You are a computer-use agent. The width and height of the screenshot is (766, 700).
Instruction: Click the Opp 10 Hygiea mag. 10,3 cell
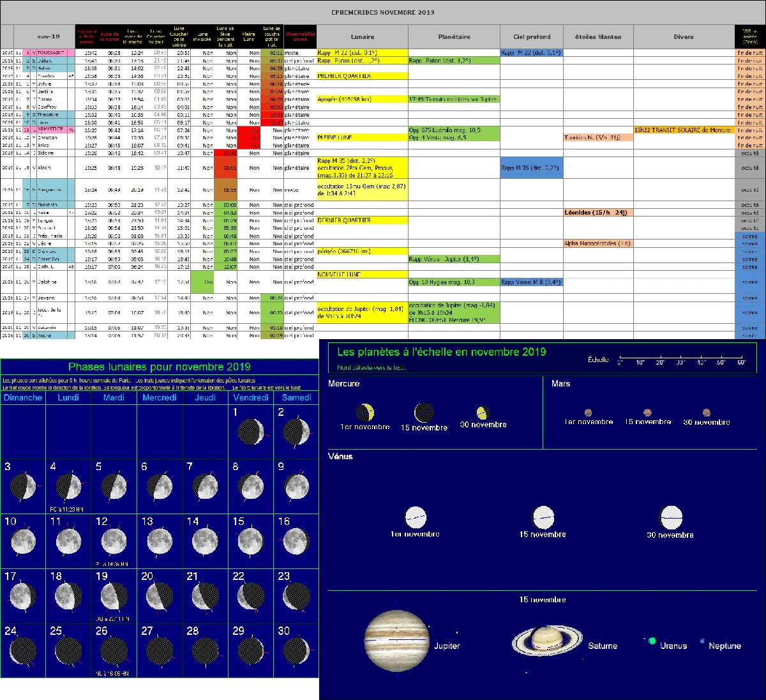[x=454, y=282]
